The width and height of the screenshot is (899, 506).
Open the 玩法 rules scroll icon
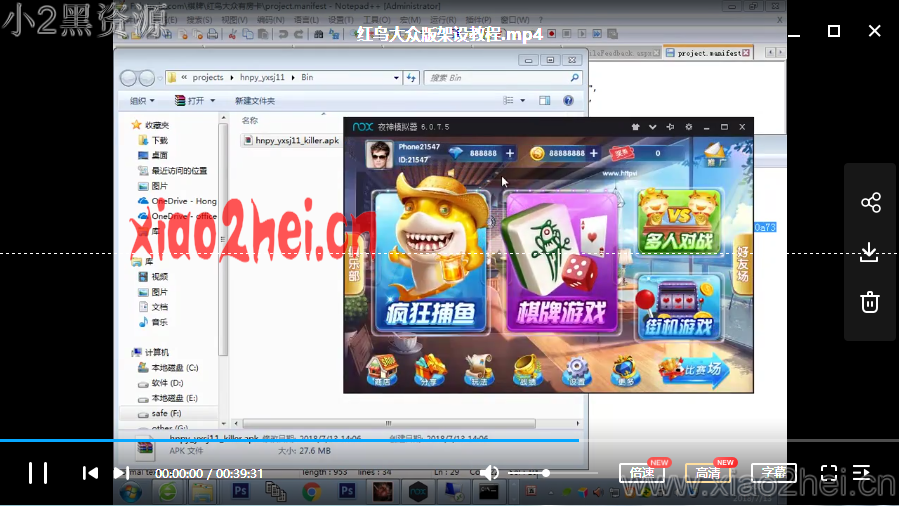pos(479,370)
